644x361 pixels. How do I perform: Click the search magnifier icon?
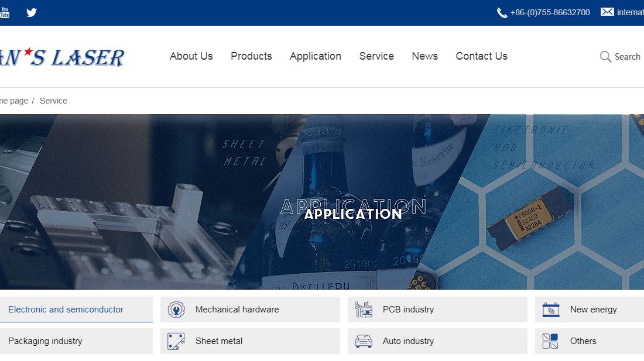coord(605,56)
